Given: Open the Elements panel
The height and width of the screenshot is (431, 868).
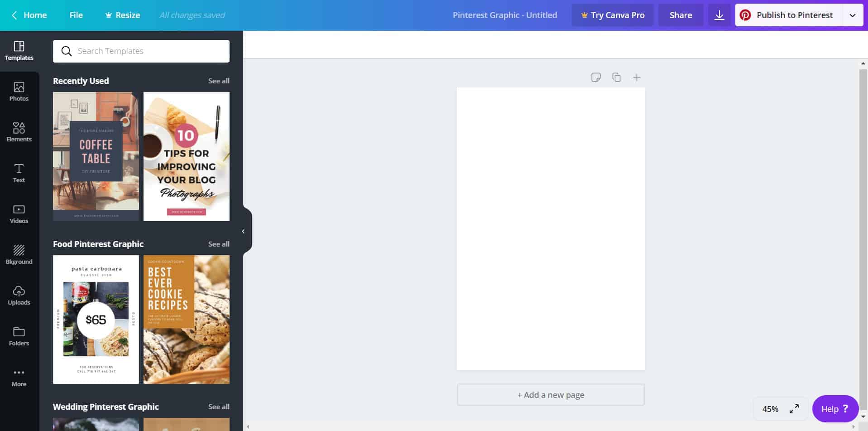Looking at the screenshot, I should [x=19, y=132].
